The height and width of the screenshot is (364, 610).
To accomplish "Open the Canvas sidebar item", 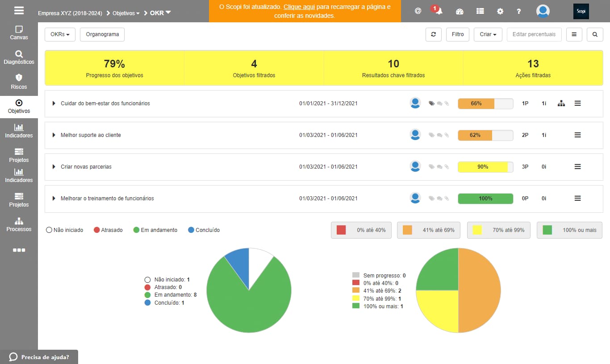I will (x=19, y=33).
